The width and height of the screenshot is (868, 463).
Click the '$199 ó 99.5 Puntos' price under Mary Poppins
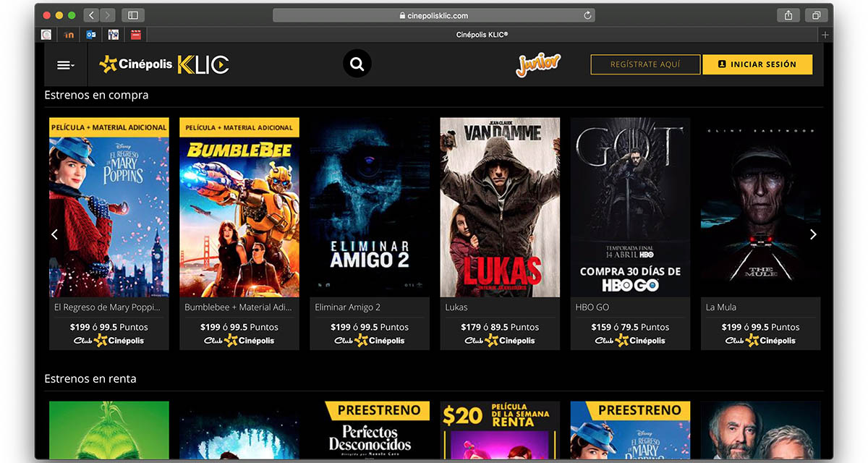tap(109, 327)
